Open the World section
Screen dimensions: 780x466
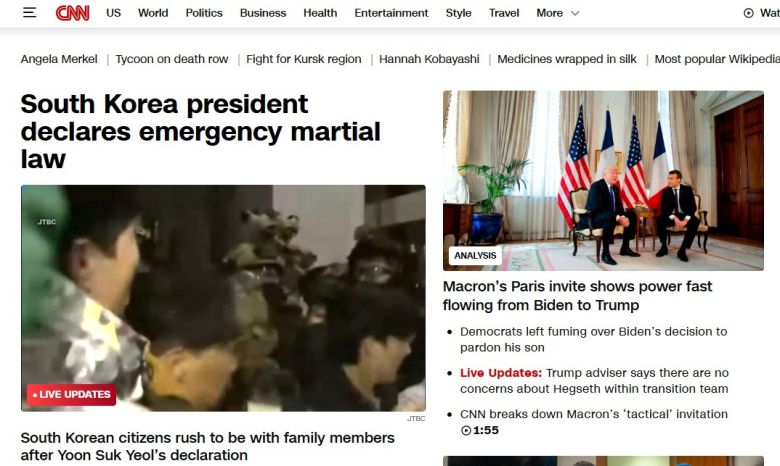(x=153, y=13)
